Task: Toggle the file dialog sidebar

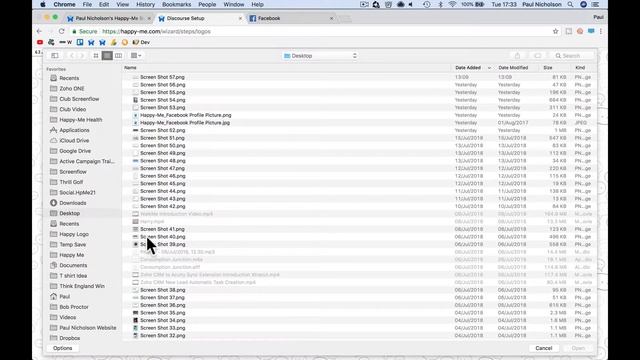Action: [x=55, y=56]
